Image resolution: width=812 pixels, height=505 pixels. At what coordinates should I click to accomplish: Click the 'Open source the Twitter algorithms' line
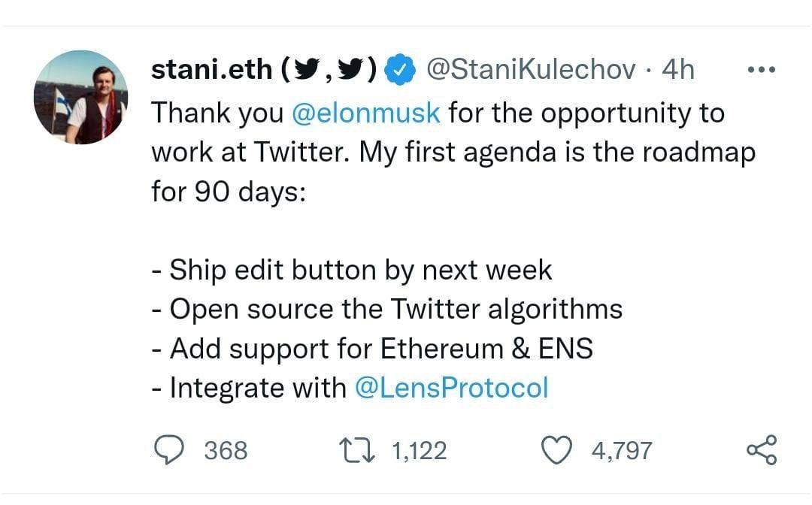(x=387, y=309)
